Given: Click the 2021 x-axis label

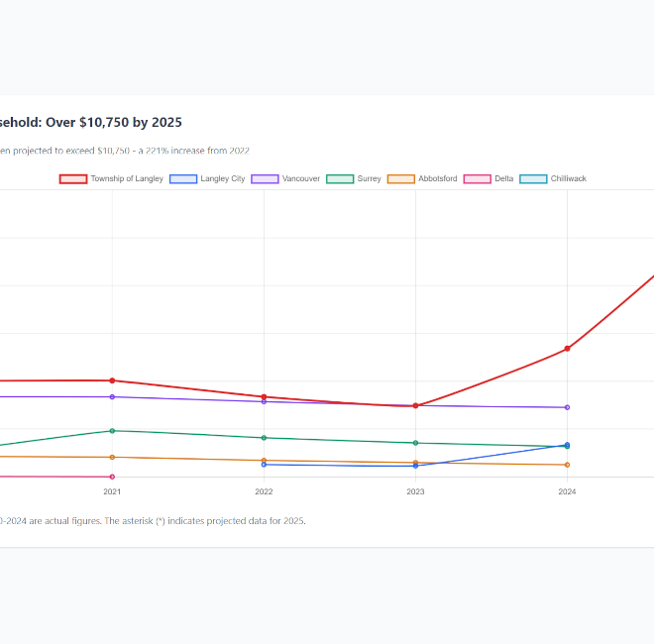Looking at the screenshot, I should pyautogui.click(x=112, y=491).
